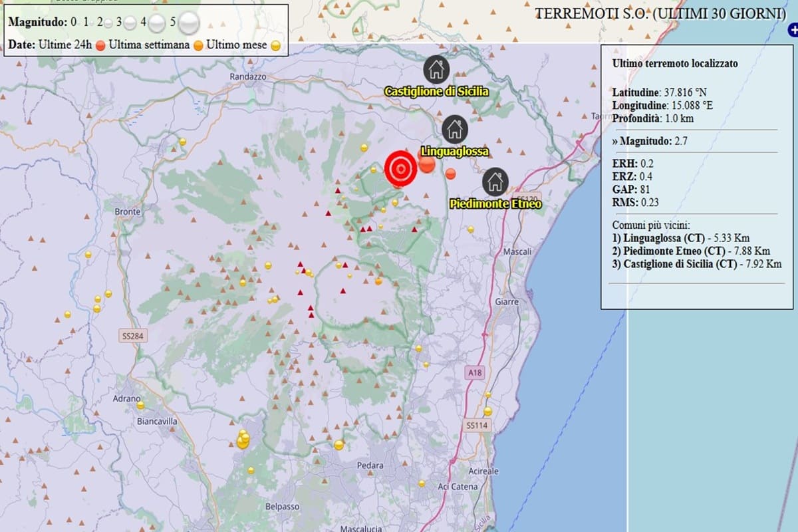The height and width of the screenshot is (532, 798).
Task: Select the small red quake dot east of the epicenter
Action: coord(450,174)
